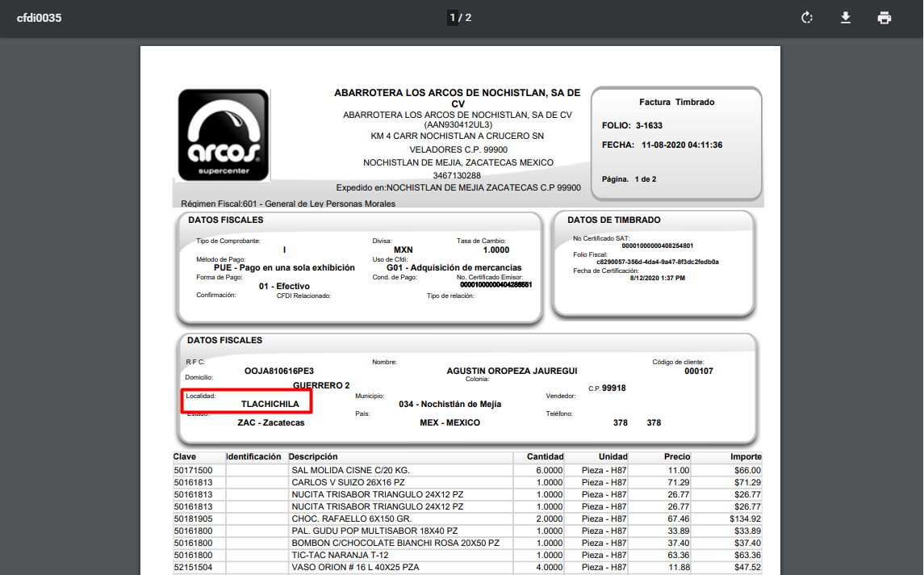Click the localidad value TLACHICHILA
Screen dimensions: 924x575
[x=270, y=404]
